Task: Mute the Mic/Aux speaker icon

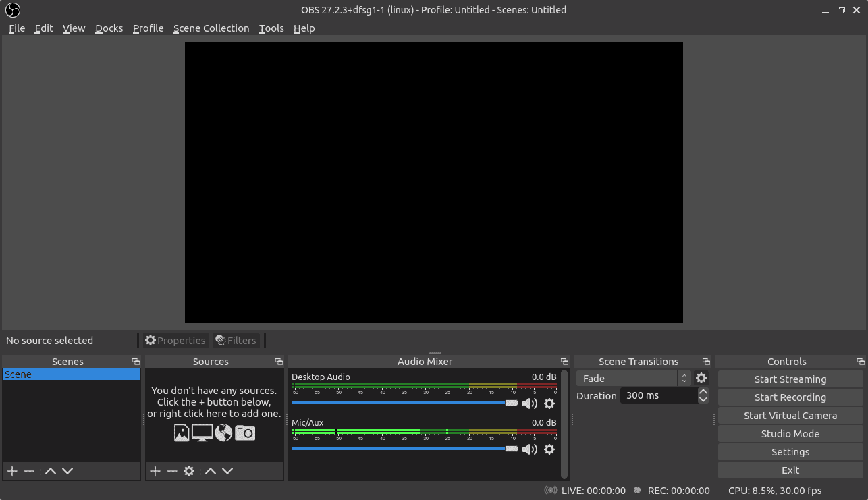Action: click(530, 449)
